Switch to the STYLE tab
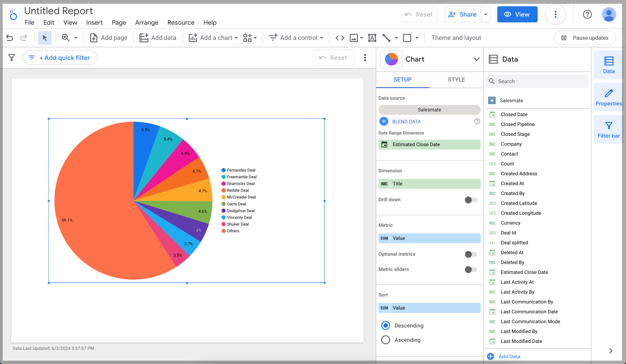This screenshot has width=626, height=364. (x=456, y=80)
